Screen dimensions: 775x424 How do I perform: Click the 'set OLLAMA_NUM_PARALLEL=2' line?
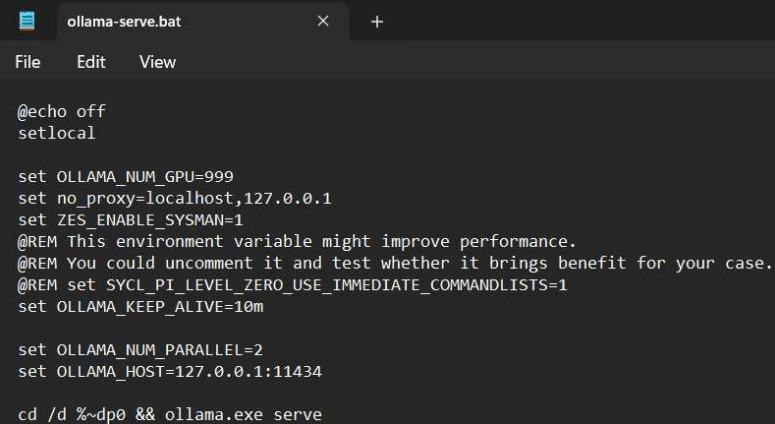(140, 351)
